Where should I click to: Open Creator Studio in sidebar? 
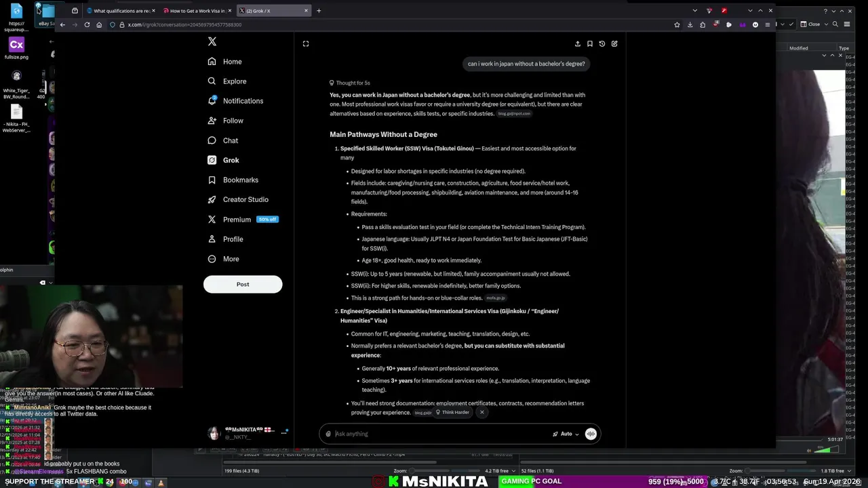point(238,199)
